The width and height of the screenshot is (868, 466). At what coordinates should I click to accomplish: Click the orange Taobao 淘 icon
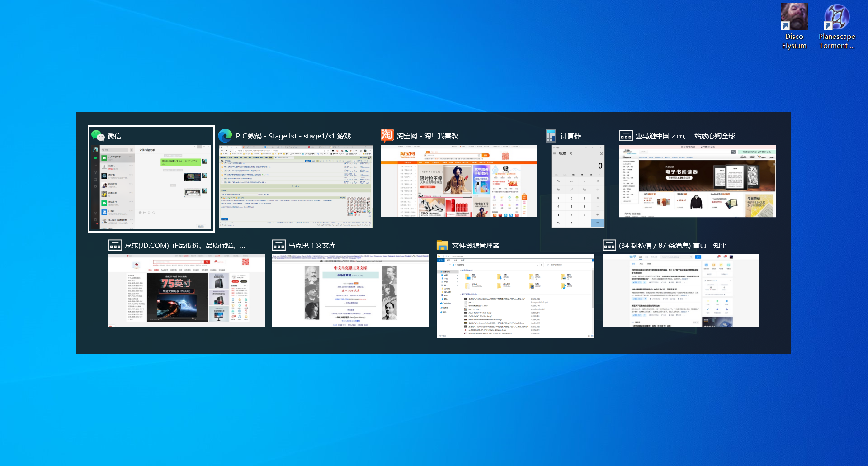tap(387, 135)
